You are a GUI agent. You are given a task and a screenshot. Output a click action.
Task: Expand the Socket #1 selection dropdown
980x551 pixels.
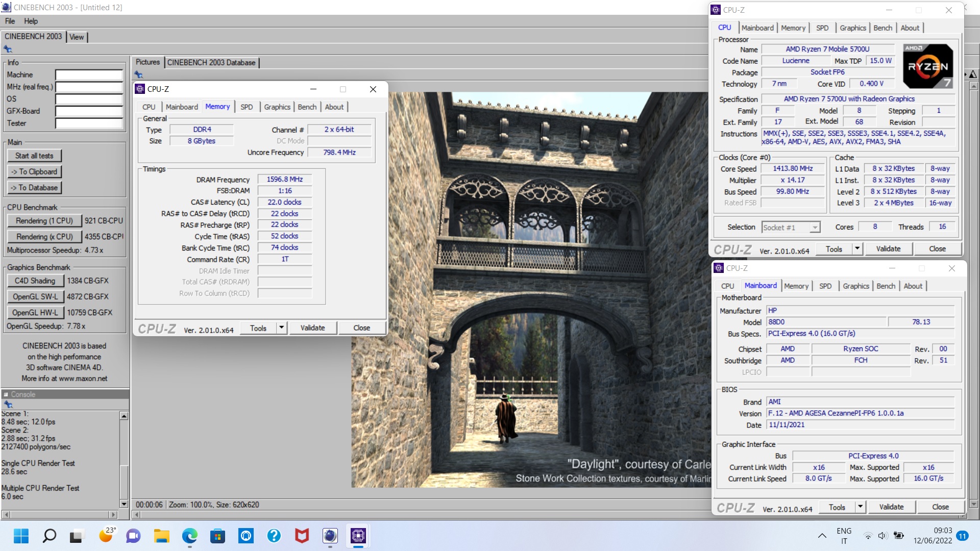tap(815, 228)
